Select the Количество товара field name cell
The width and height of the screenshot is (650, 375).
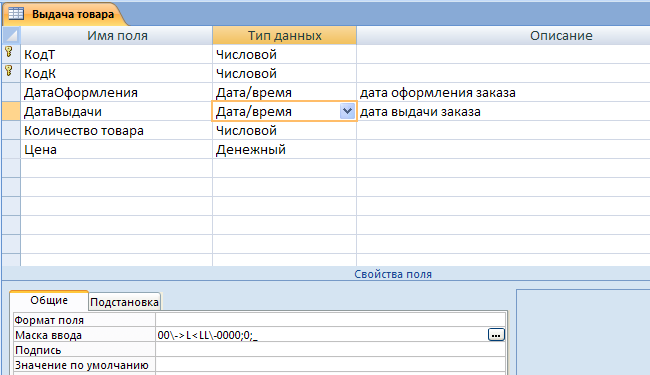point(116,131)
